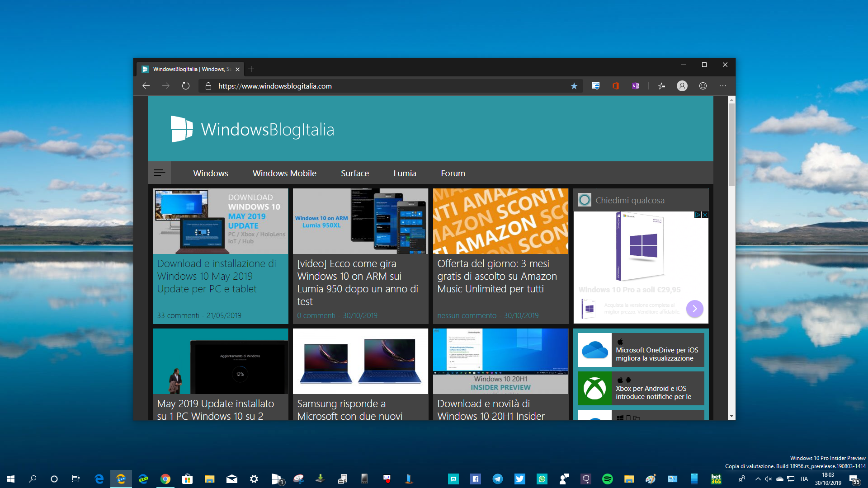Open a new browser tab
The image size is (868, 488).
coord(251,69)
